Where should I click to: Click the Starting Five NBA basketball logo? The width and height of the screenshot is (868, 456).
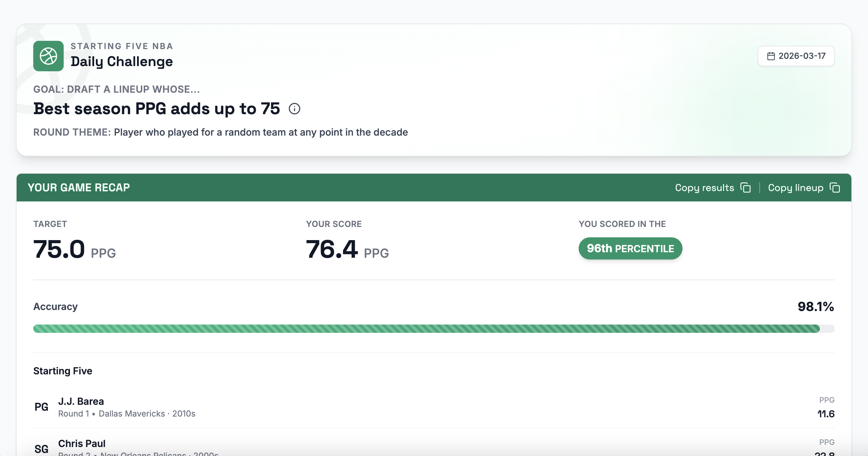(48, 55)
